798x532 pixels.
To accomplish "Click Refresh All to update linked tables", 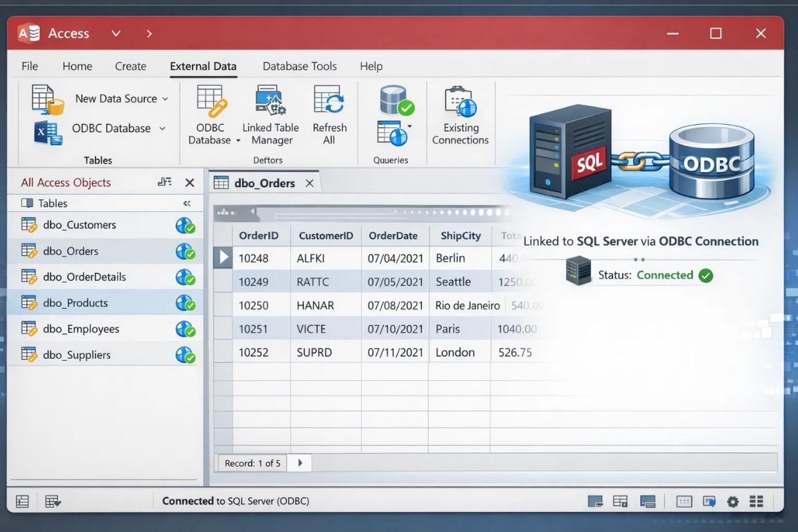I will click(328, 115).
